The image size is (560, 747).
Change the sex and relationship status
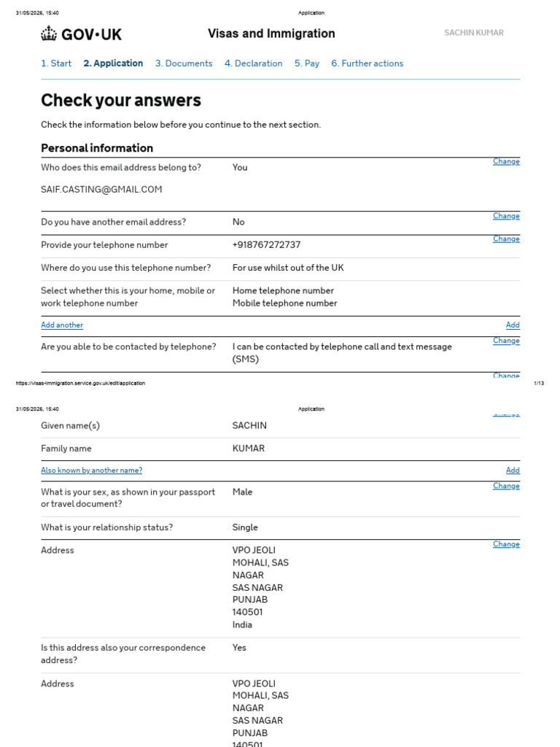coord(506,486)
